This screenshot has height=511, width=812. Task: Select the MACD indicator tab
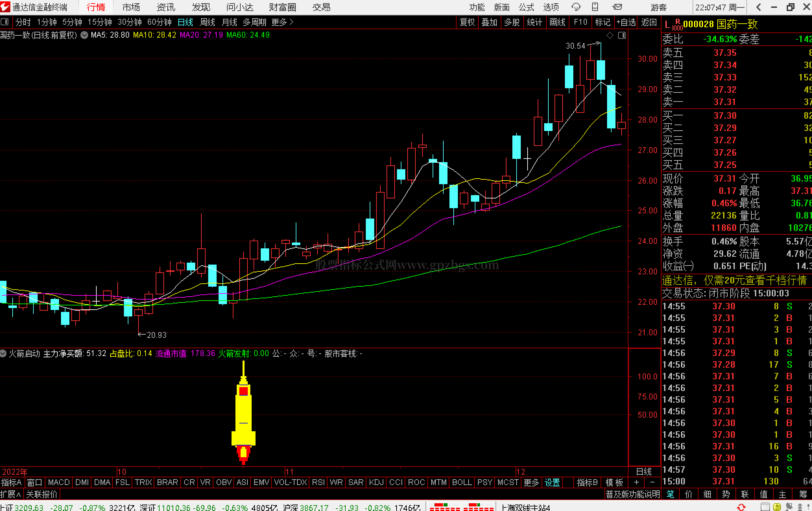pos(59,482)
